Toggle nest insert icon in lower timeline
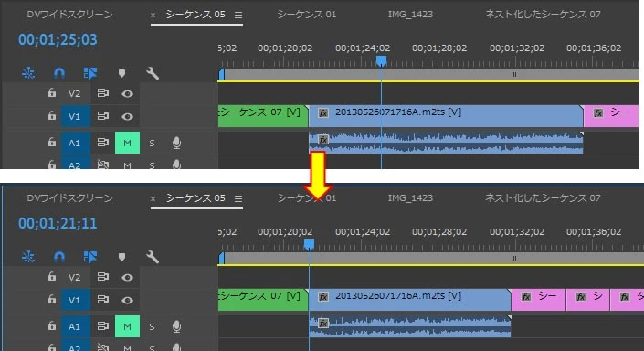Image resolution: width=644 pixels, height=351 pixels. click(28, 257)
